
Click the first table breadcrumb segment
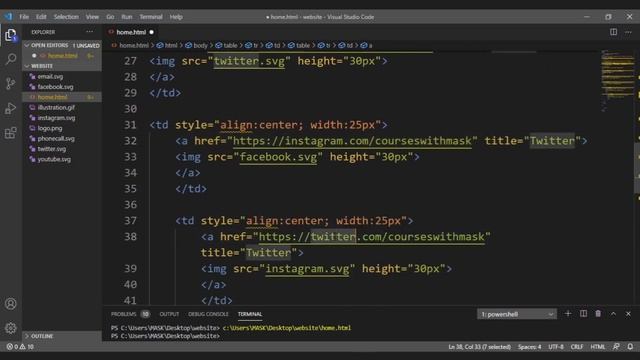[227, 45]
